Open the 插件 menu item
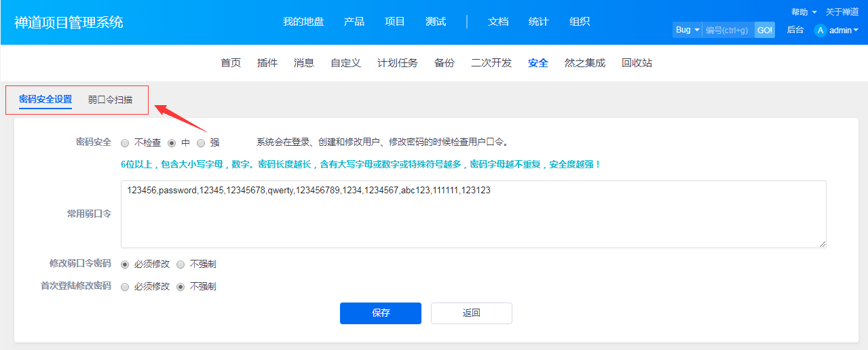The width and height of the screenshot is (868, 350). 267,63
